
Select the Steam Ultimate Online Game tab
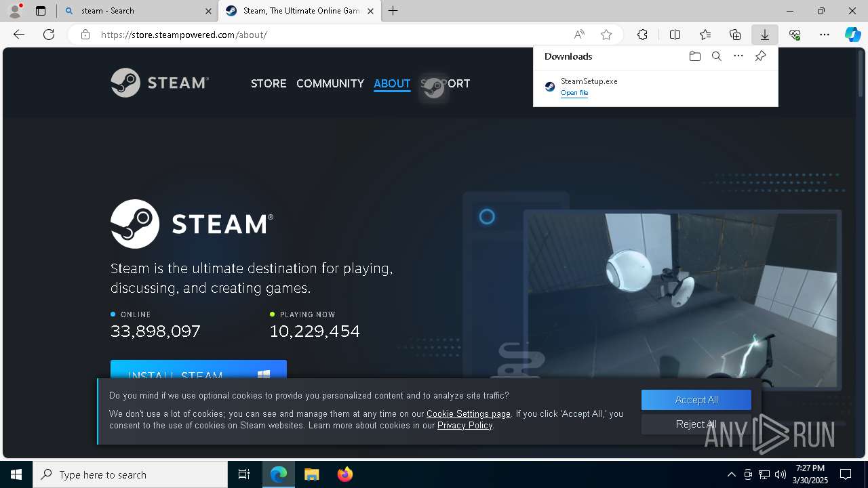click(300, 11)
